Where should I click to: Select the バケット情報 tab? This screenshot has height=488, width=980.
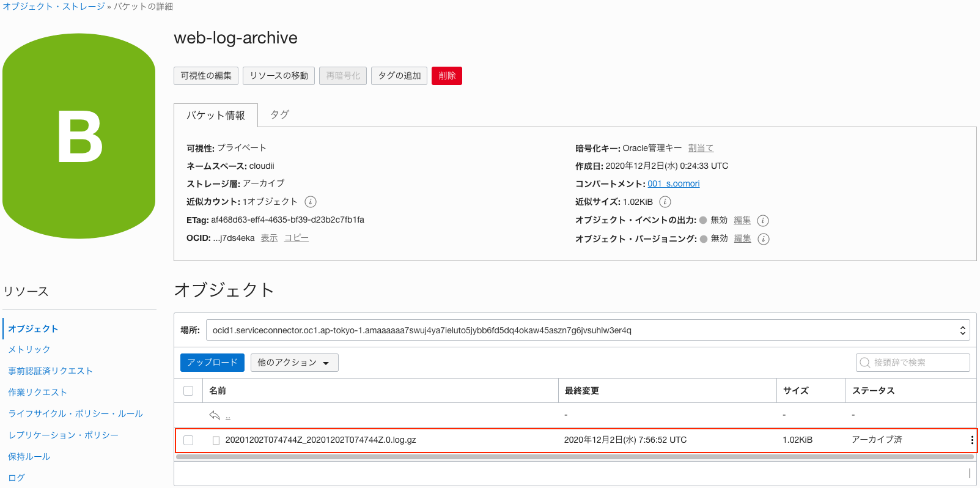coord(215,116)
